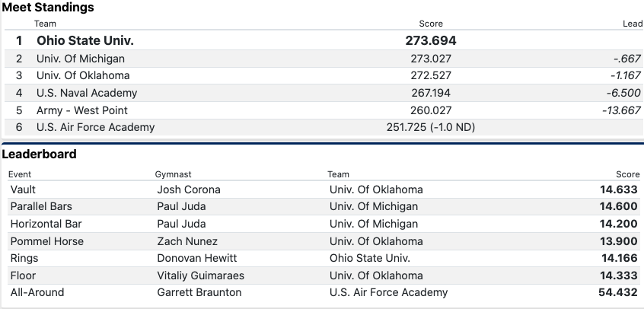Open gymnast Zach Nunez
Image resolution: width=644 pixels, height=309 pixels.
(186, 241)
